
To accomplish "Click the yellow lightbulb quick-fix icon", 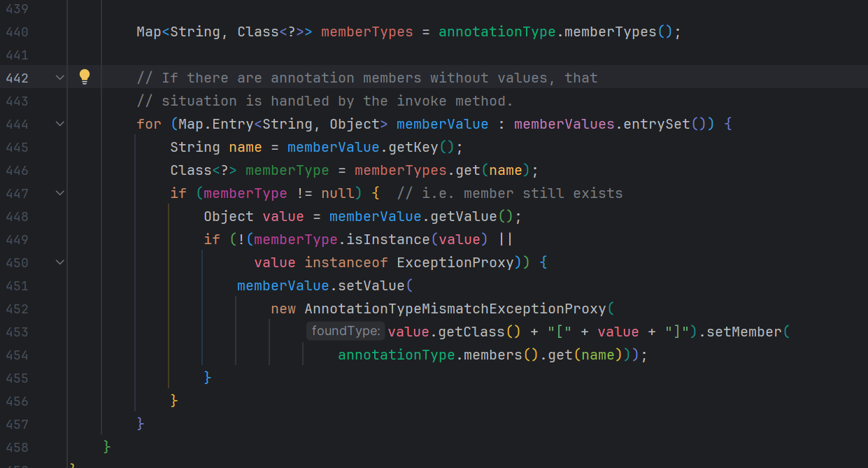I will coord(85,77).
